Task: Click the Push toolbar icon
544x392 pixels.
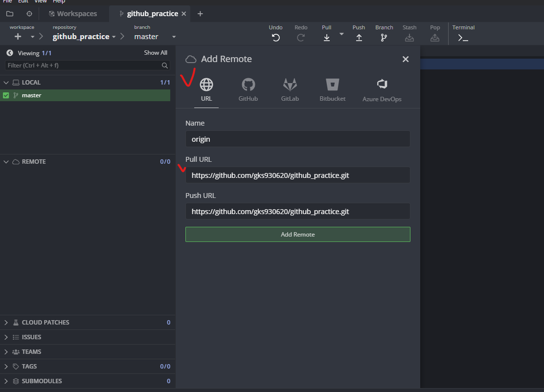Action: pyautogui.click(x=359, y=38)
